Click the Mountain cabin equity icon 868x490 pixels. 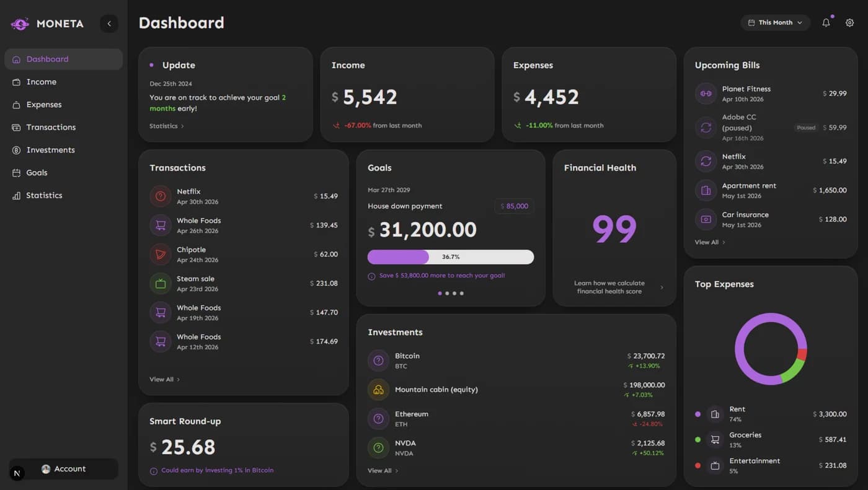(x=378, y=390)
